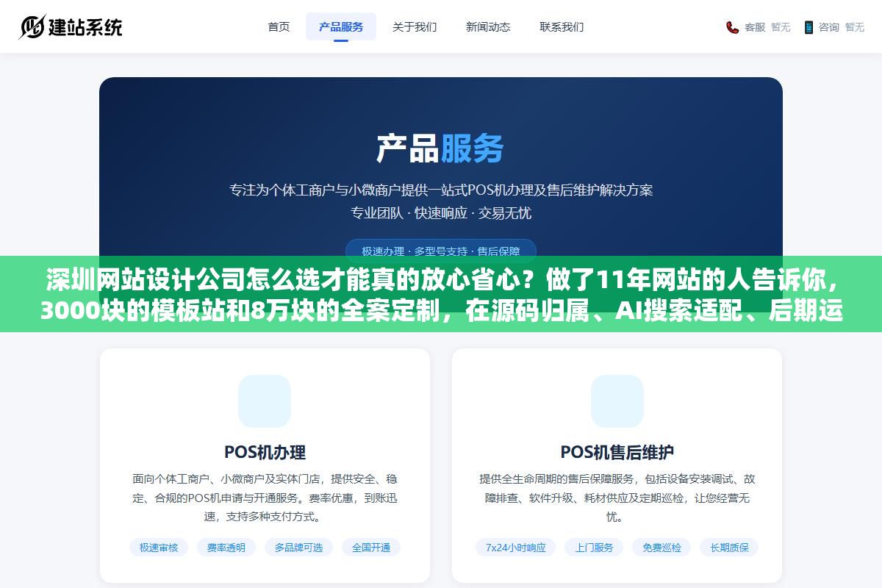The height and width of the screenshot is (588, 882).
Task: Click the 咨询 暂无 contact text
Action: (x=842, y=27)
